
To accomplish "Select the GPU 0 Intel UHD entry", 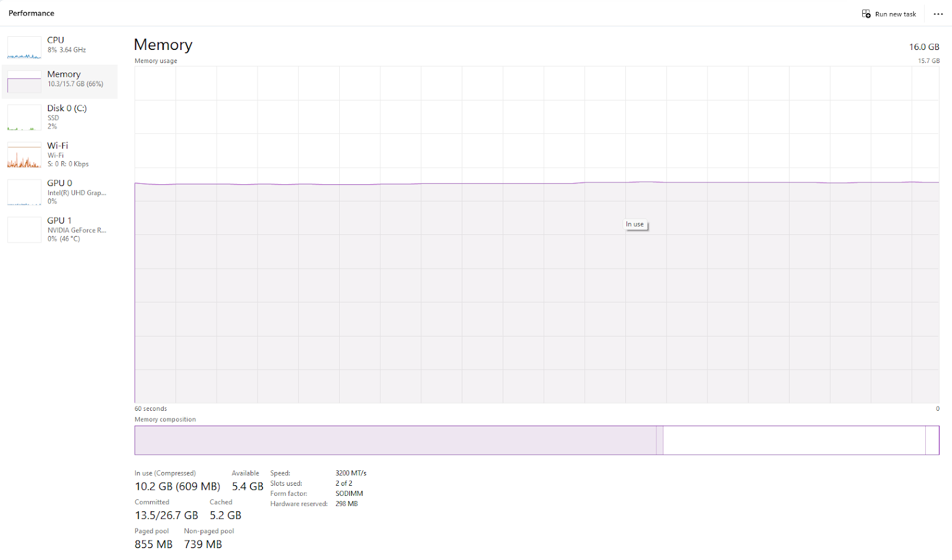I will (60, 192).
